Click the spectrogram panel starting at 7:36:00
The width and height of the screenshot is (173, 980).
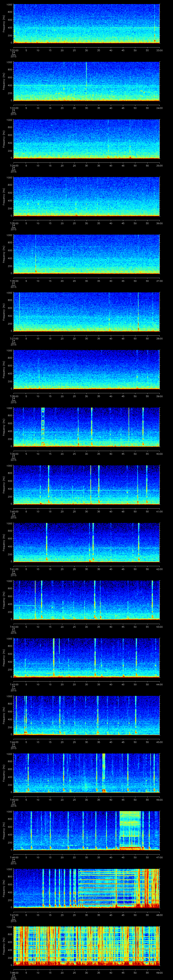click(x=87, y=254)
